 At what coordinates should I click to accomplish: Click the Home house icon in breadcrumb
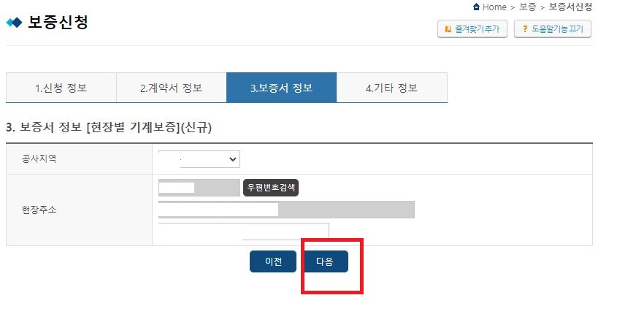point(476,7)
